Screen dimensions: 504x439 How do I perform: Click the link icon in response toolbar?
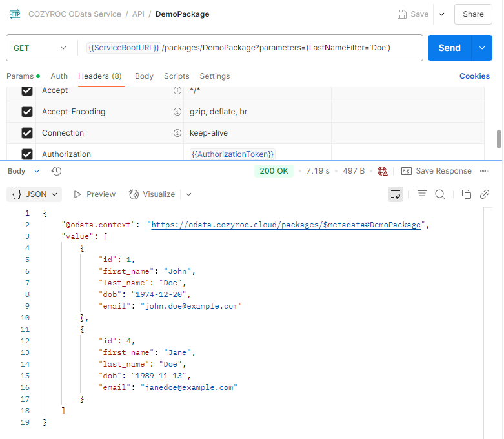pos(484,194)
